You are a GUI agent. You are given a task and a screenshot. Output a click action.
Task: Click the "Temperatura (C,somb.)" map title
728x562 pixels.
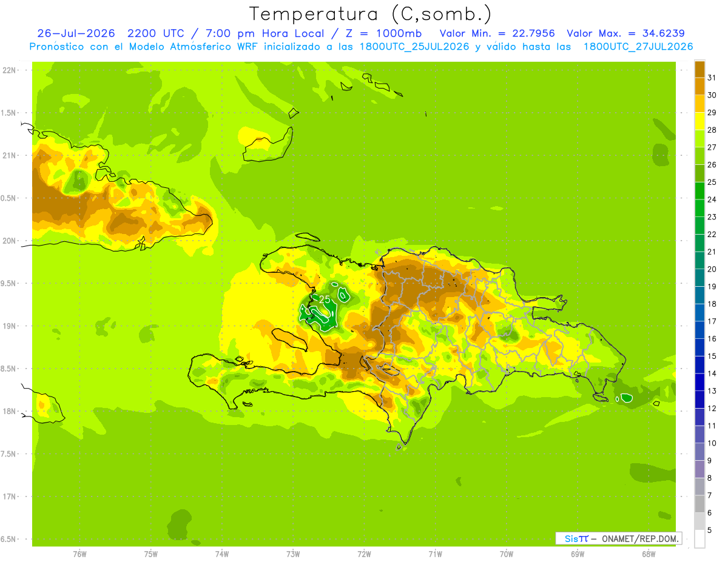click(370, 14)
